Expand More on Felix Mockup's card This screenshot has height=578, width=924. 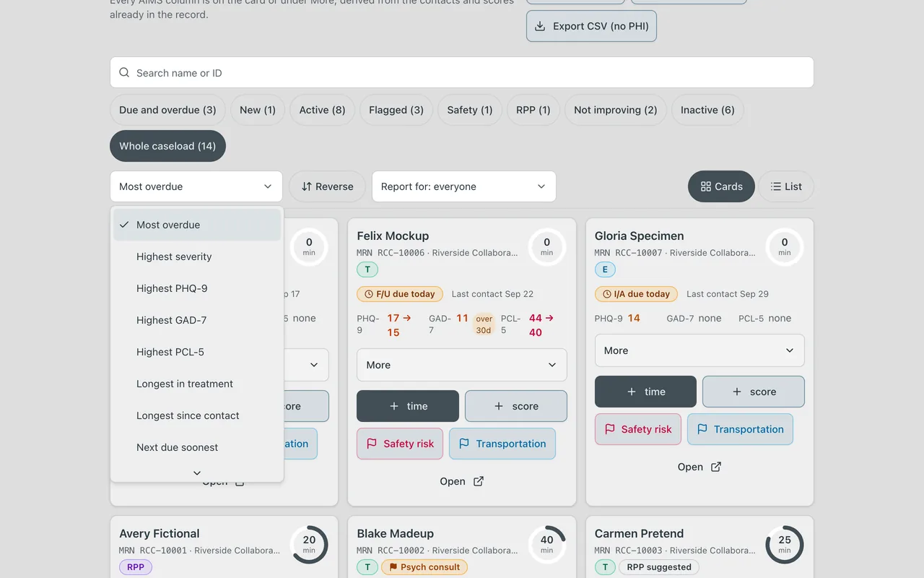pos(462,365)
